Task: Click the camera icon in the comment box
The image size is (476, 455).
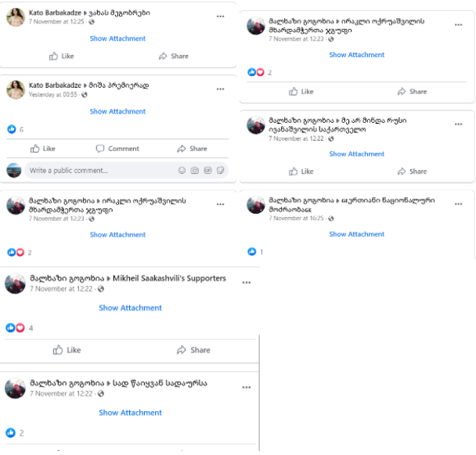Action: [x=195, y=171]
